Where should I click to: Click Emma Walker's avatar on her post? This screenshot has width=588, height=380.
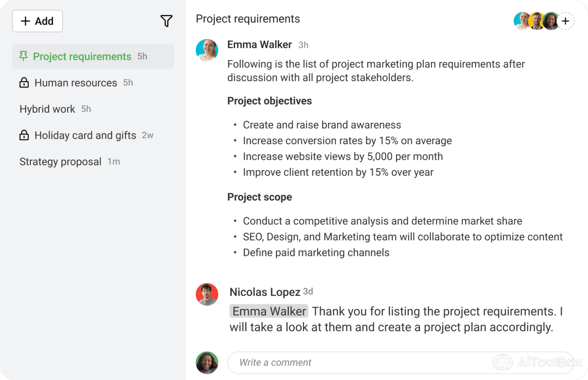207,50
